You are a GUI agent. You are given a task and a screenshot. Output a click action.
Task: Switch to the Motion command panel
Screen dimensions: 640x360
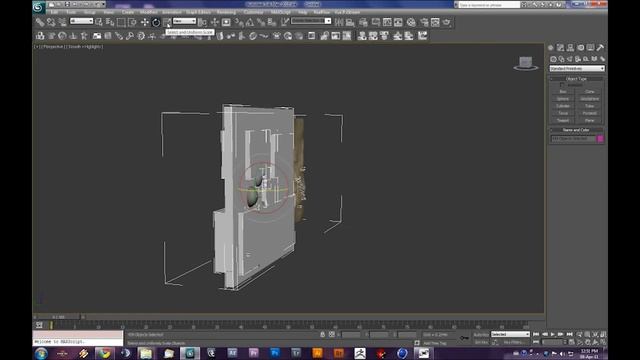[x=580, y=48]
